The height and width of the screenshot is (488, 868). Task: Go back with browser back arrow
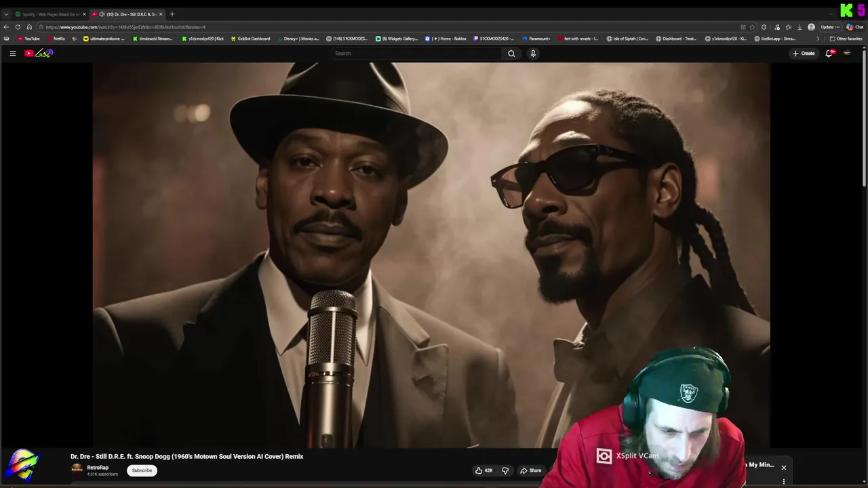6,27
